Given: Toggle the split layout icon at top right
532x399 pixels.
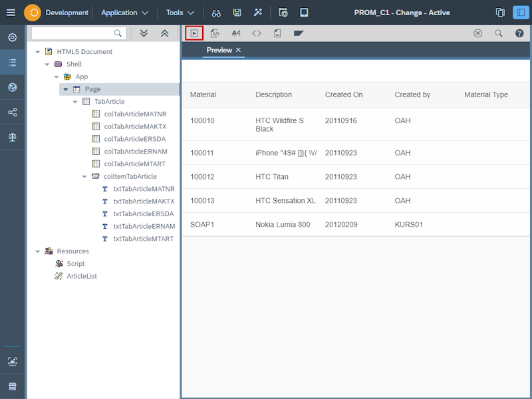Looking at the screenshot, I should pos(520,12).
